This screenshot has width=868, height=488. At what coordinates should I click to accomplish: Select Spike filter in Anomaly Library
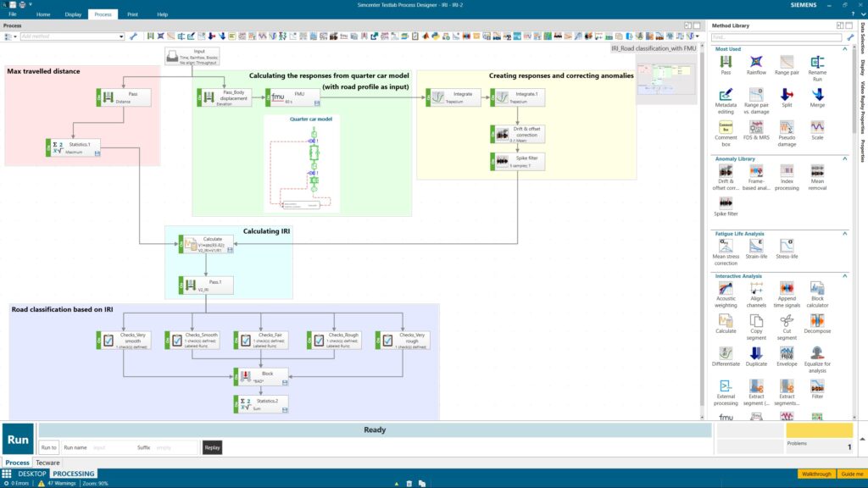coord(726,203)
